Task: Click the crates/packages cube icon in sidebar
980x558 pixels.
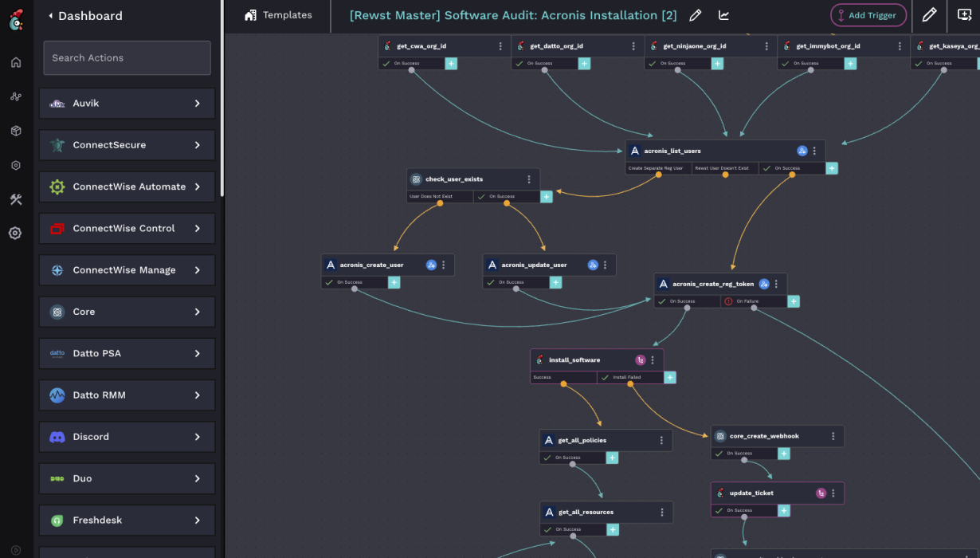Action: 14,131
